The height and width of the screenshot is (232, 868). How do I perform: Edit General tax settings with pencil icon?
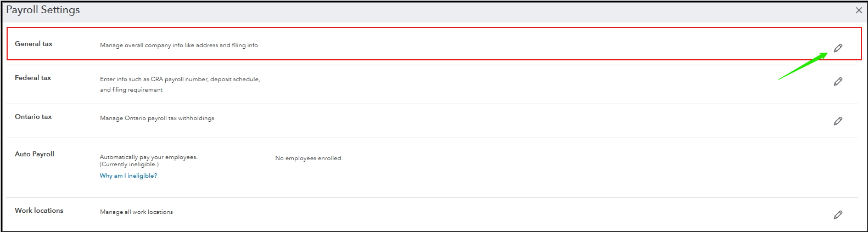838,48
